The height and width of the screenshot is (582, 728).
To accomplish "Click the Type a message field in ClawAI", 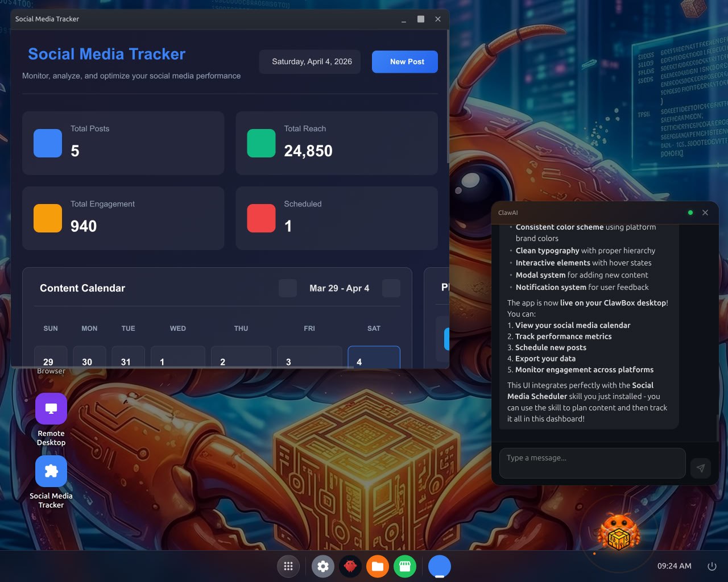I will 592,463.
